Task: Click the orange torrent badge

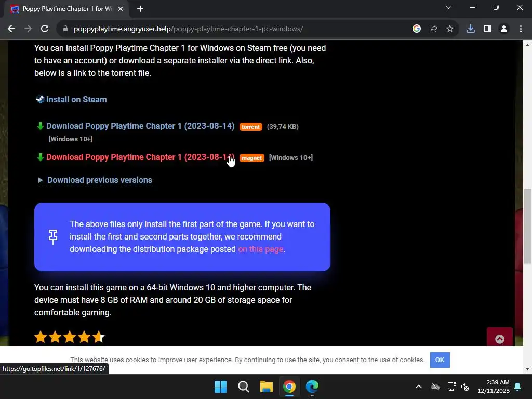Action: [251, 127]
